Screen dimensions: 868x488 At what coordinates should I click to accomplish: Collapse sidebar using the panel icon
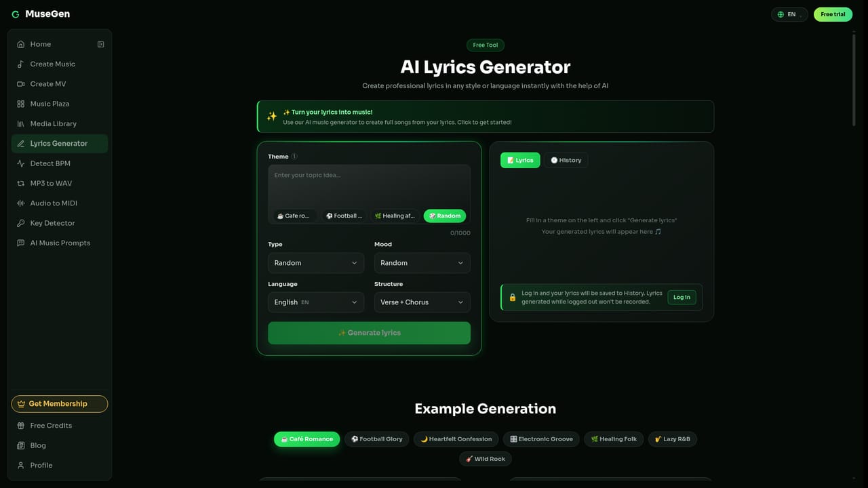click(100, 44)
